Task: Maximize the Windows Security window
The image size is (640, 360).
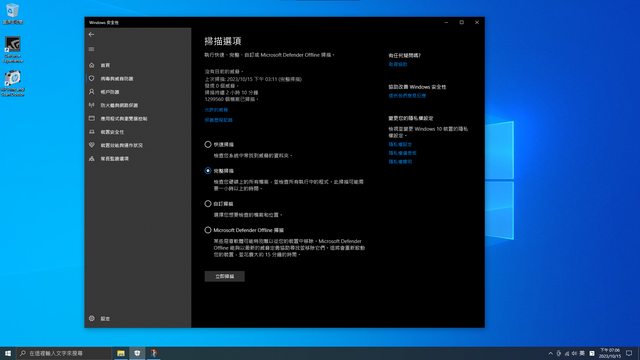Action: [462, 22]
